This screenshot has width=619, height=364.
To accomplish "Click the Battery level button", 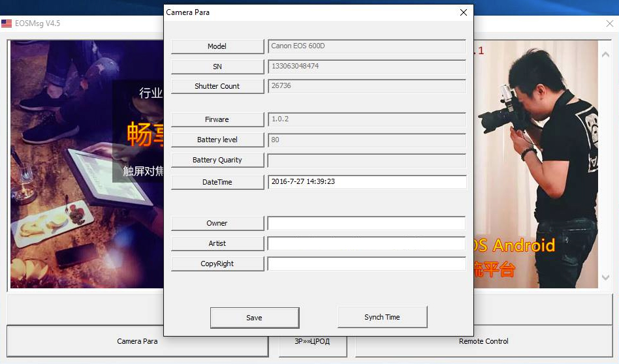I will click(217, 140).
